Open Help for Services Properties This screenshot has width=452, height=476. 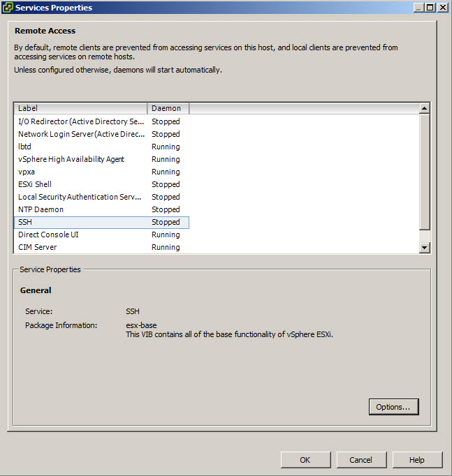pos(417,460)
